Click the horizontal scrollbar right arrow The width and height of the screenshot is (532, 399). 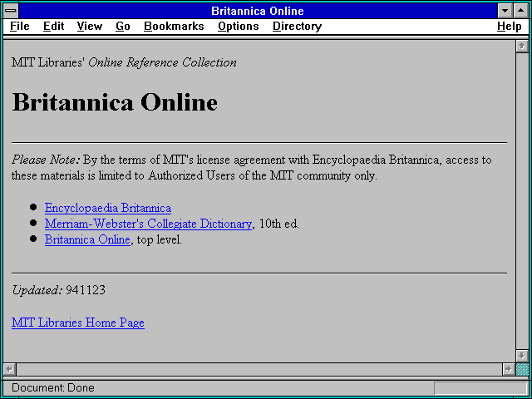508,369
